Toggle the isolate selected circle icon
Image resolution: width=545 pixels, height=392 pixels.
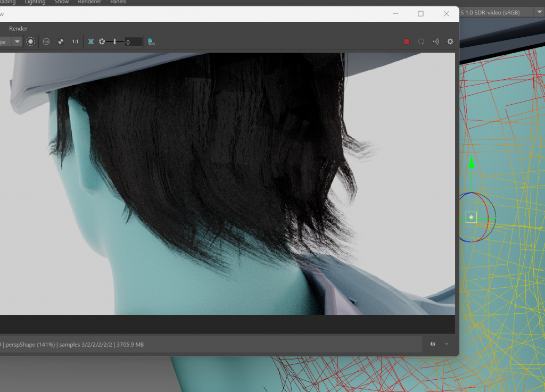click(31, 41)
